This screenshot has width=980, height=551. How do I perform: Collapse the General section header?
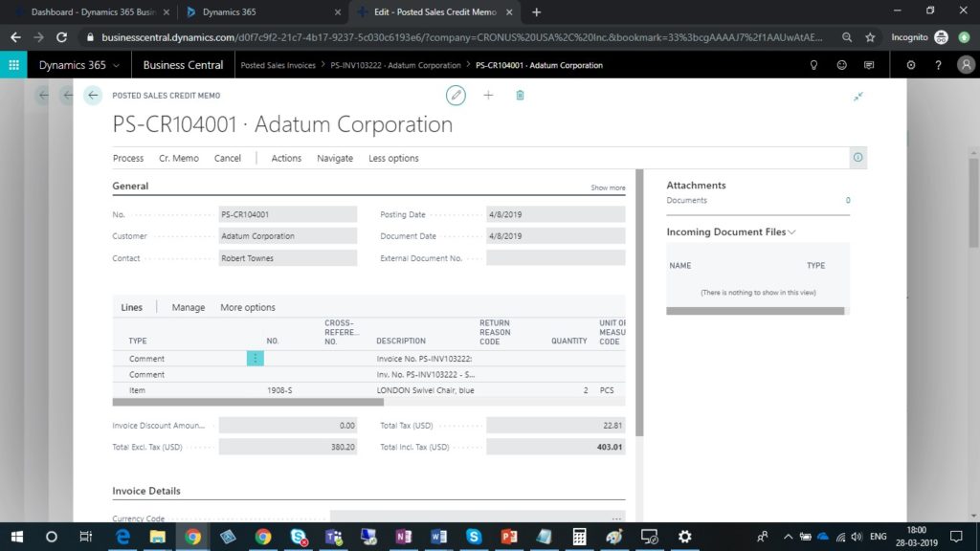[130, 187]
